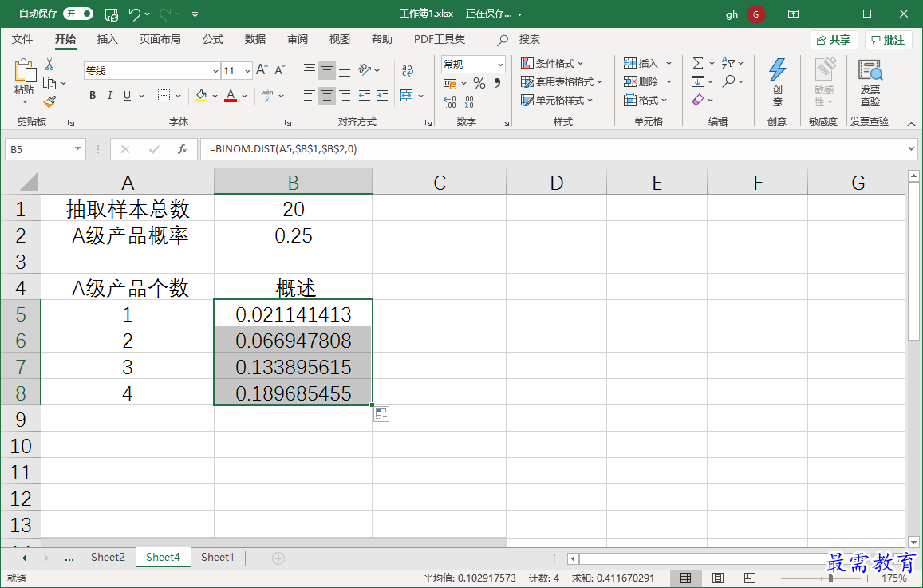The width and height of the screenshot is (923, 588).
Task: Apply italic formatting
Action: tap(109, 96)
